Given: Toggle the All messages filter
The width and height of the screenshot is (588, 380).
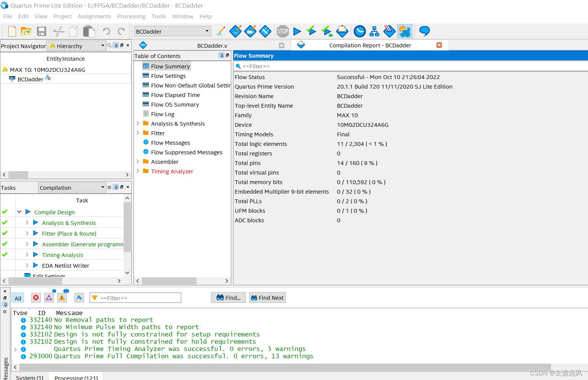Looking at the screenshot, I should pos(18,298).
